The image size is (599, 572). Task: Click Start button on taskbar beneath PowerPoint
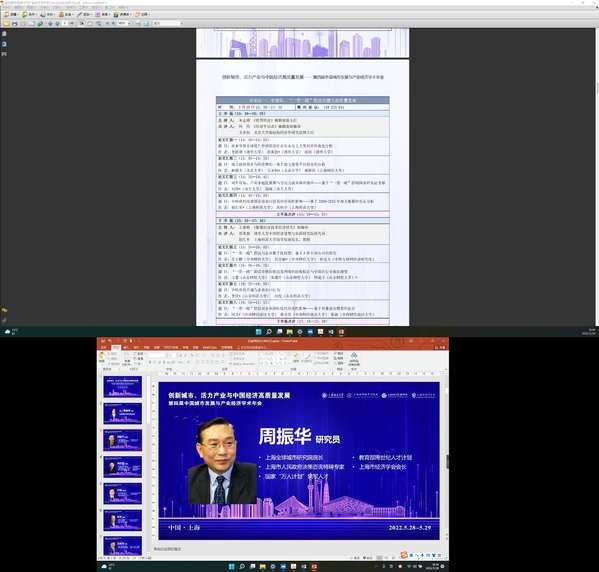(232, 566)
